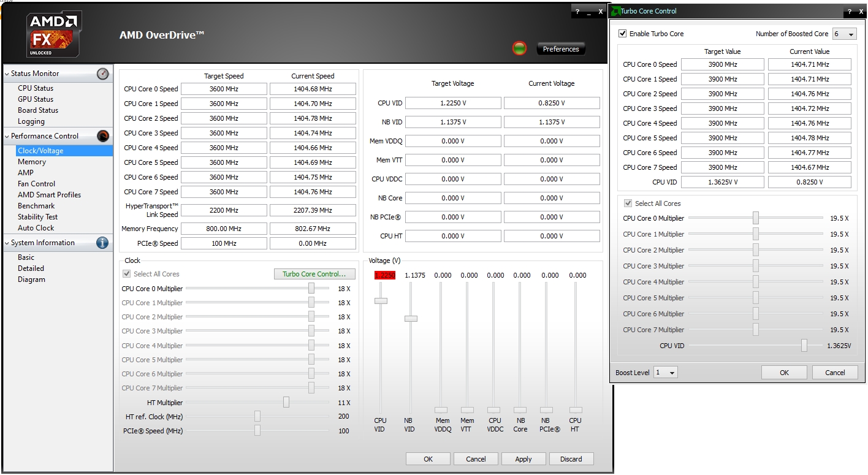Image resolution: width=868 pixels, height=475 pixels.
Task: Open AMD Smart Profiles
Action: pyautogui.click(x=50, y=195)
